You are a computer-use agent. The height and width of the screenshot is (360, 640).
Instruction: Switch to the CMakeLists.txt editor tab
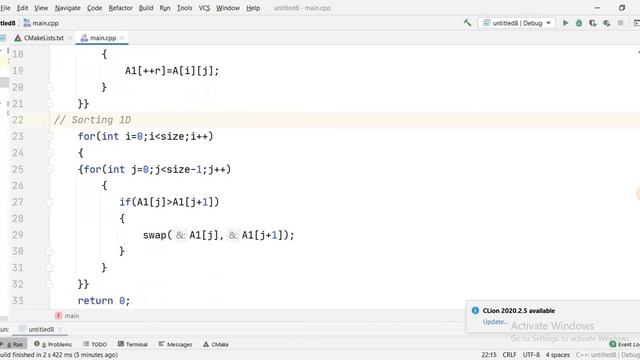click(44, 38)
